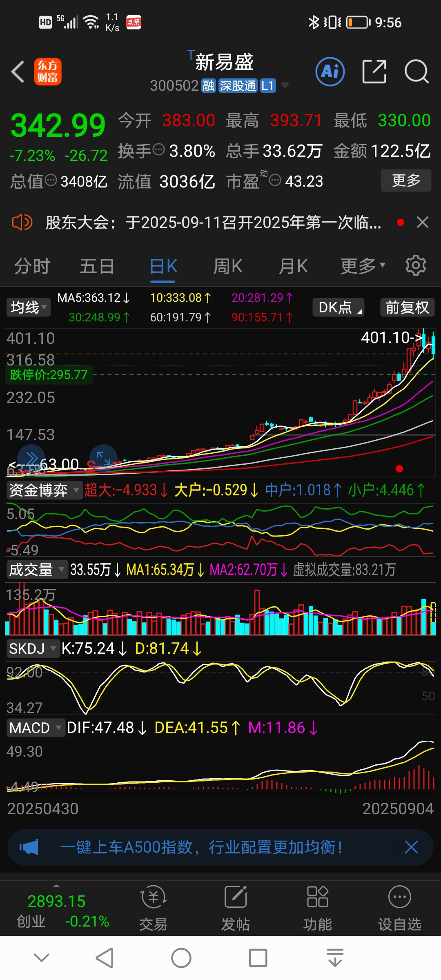The image size is (441, 980).
Task: Tap the pull-down notification nav icon
Action: click(x=335, y=958)
